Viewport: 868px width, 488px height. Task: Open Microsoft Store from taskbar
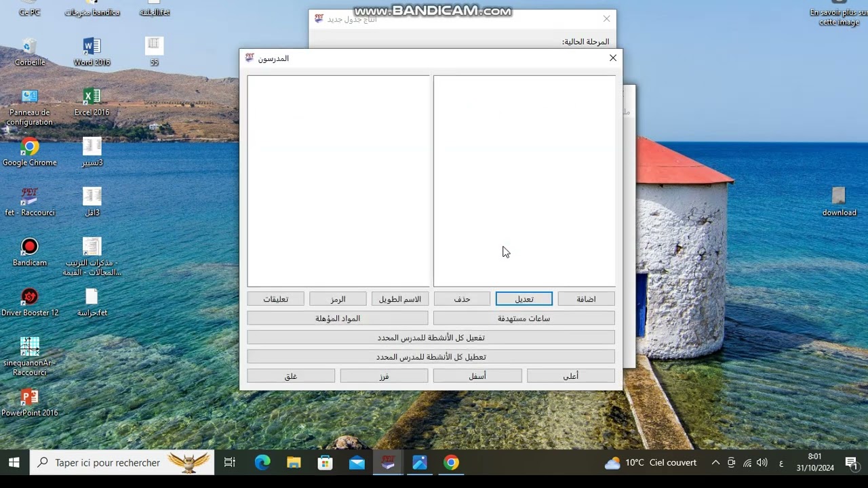click(x=325, y=463)
